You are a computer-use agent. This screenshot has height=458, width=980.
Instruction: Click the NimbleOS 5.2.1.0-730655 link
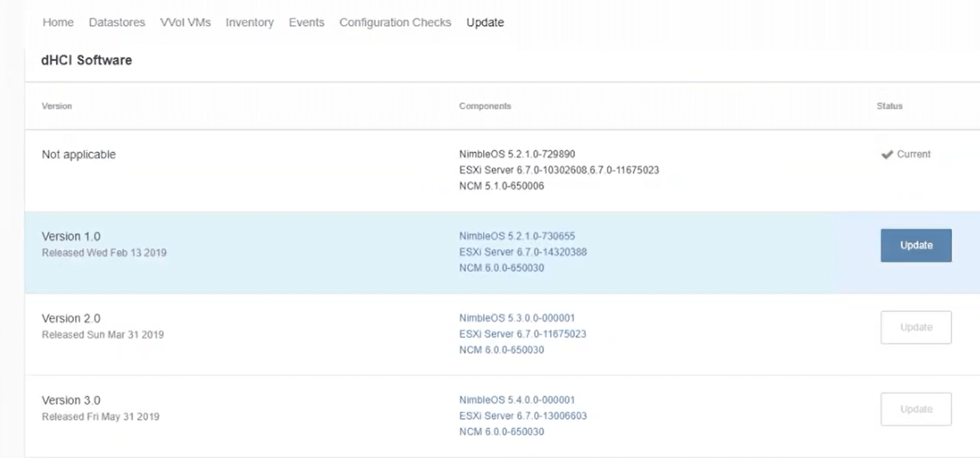(x=517, y=236)
